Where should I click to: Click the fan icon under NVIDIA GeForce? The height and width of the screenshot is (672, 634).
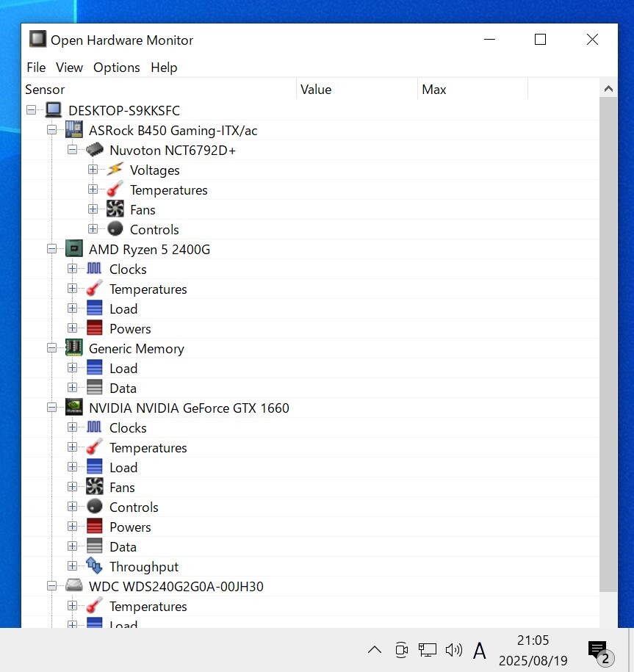point(94,486)
